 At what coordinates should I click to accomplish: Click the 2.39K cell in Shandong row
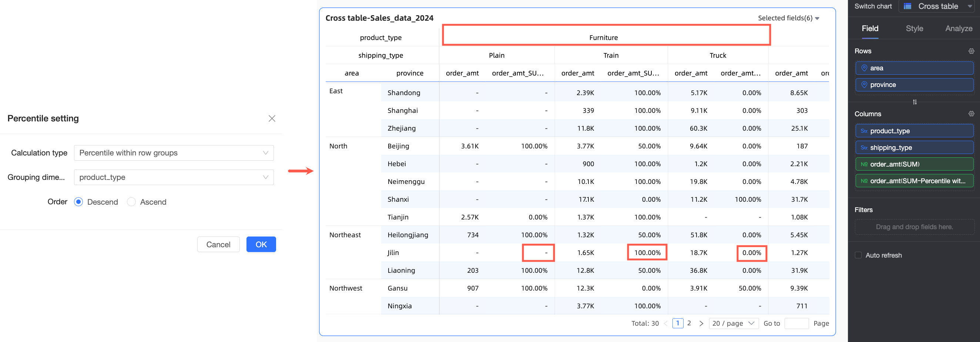(x=585, y=93)
